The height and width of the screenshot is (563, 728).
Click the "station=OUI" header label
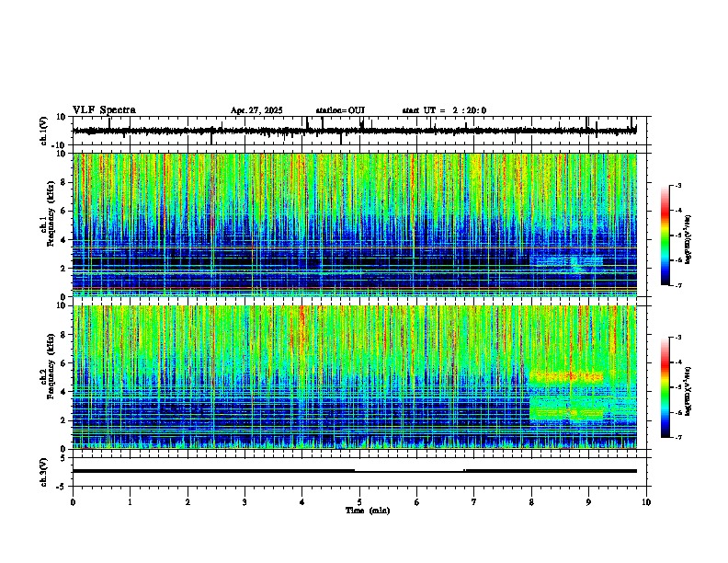pos(340,110)
